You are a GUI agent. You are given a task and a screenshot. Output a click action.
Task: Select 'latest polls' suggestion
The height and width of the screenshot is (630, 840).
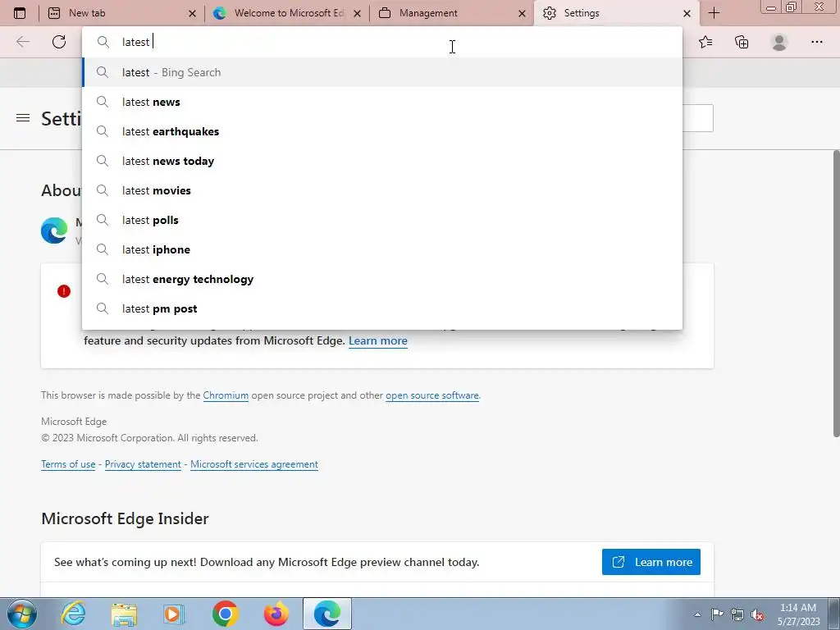(x=382, y=220)
